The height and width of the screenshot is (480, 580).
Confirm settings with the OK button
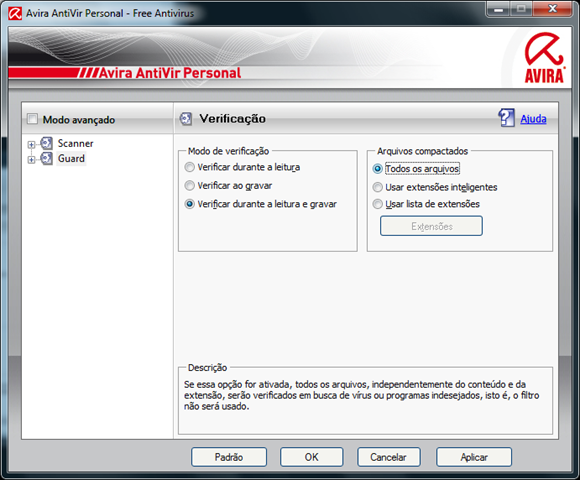point(311,457)
